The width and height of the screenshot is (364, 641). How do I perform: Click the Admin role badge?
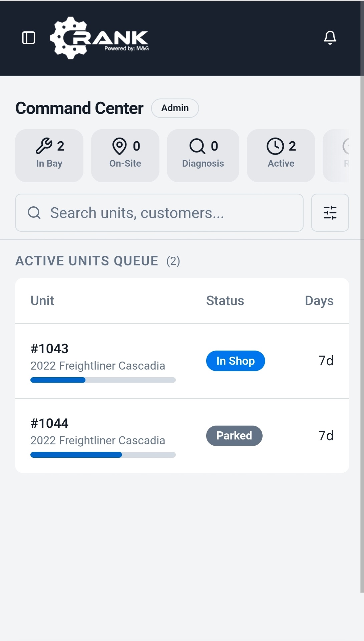[x=175, y=108]
